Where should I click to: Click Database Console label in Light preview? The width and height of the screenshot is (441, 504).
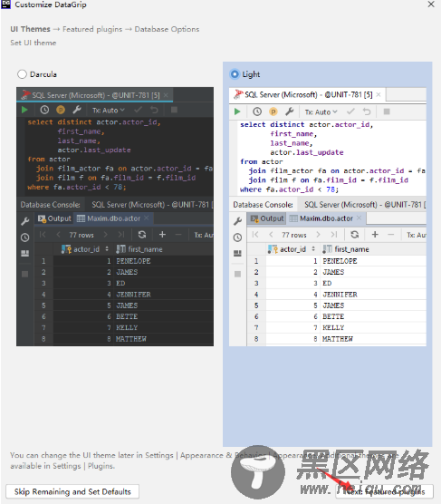pos(263,205)
